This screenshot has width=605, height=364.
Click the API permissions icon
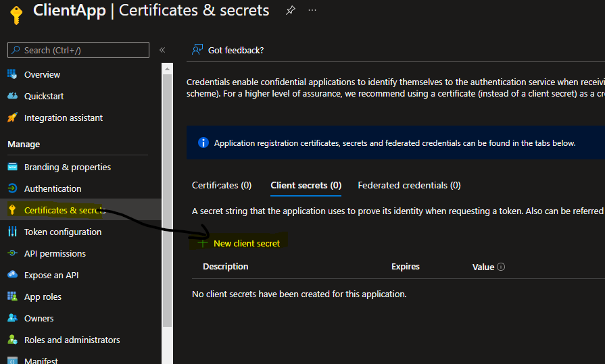coord(12,253)
